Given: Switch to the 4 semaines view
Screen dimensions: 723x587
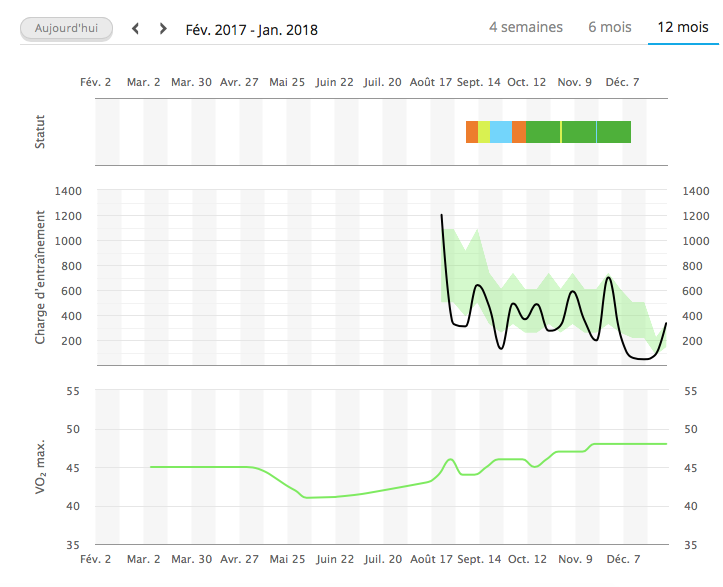Looking at the screenshot, I should point(525,27).
